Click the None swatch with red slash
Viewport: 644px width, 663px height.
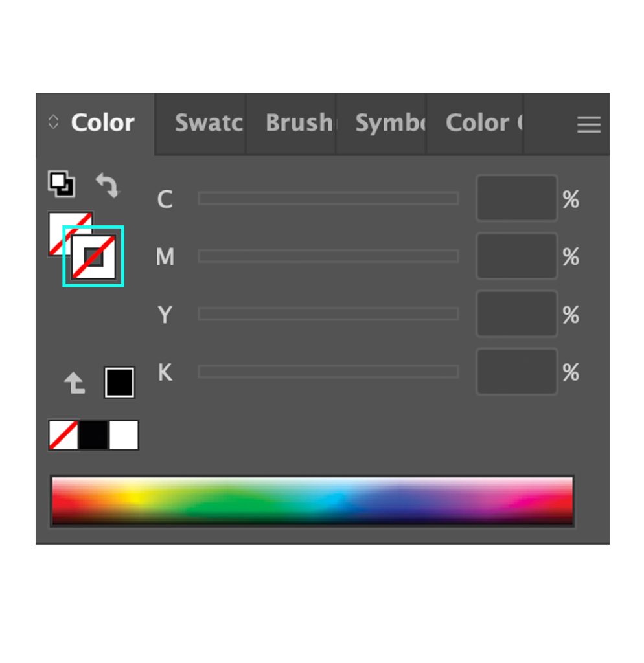[63, 434]
